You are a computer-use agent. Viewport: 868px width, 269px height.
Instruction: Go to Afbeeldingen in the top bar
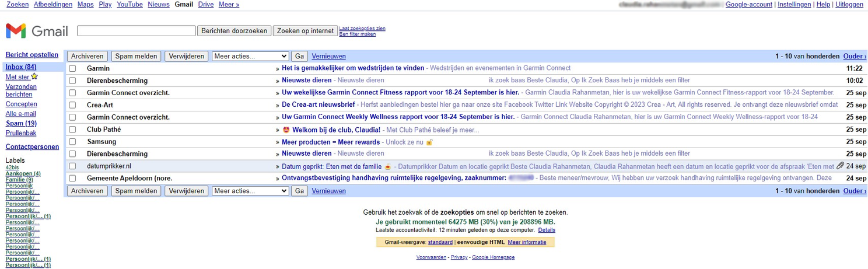[x=53, y=4]
